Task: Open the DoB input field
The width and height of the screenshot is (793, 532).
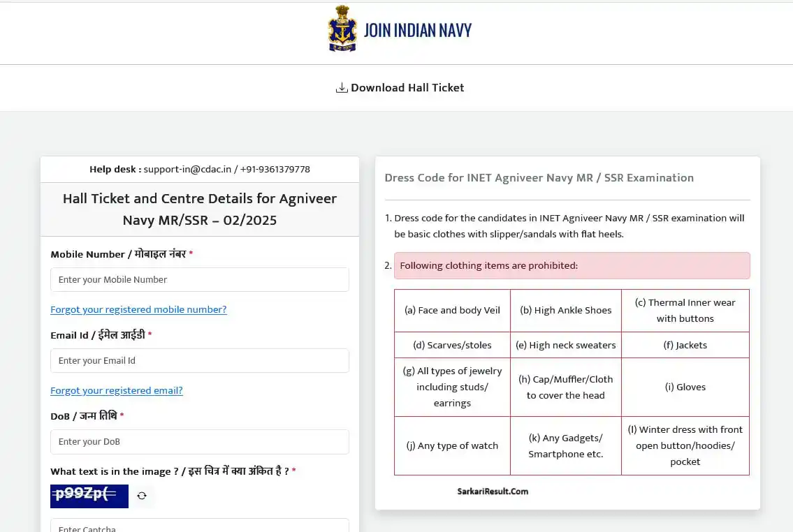Action: 200,441
